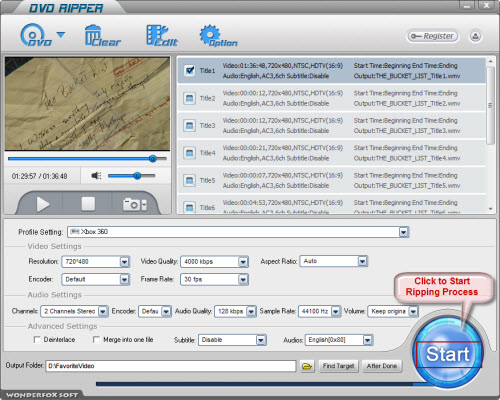Click the 01:29:57 / 01:36:48 time display
This screenshot has width=500, height=400.
39,176
